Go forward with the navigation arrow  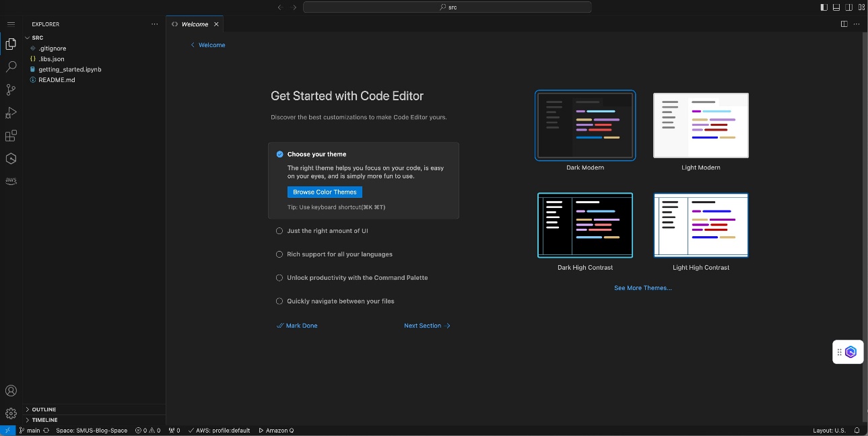294,7
